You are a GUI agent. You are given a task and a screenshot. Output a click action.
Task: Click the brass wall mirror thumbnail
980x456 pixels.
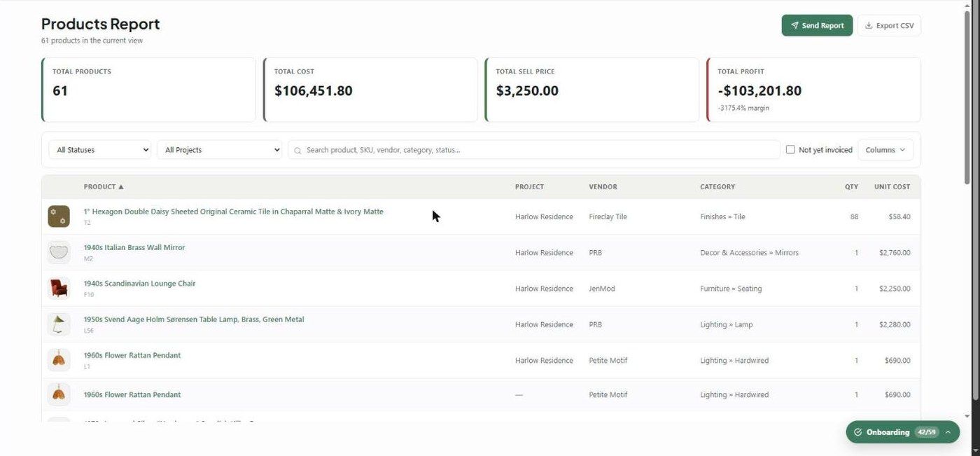tap(59, 252)
